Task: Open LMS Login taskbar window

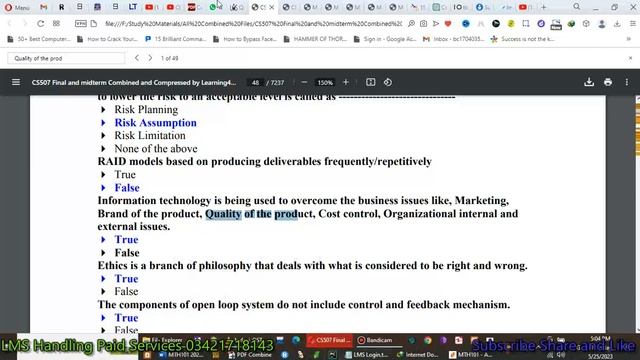Action: tap(366, 354)
